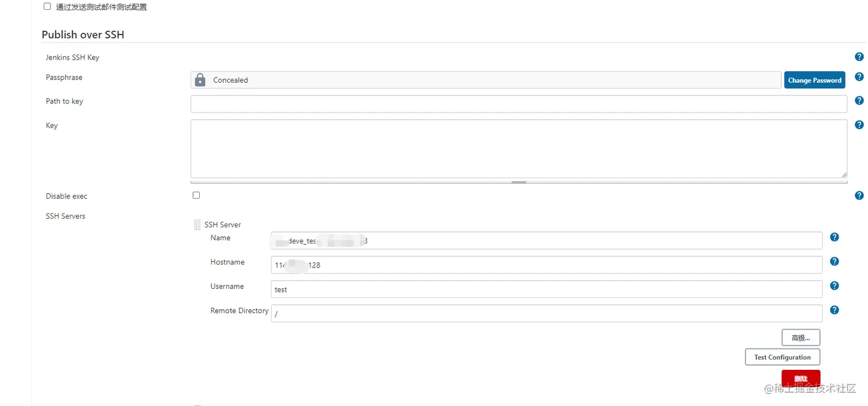
Task: Click the Remote Directory label
Action: tap(239, 310)
